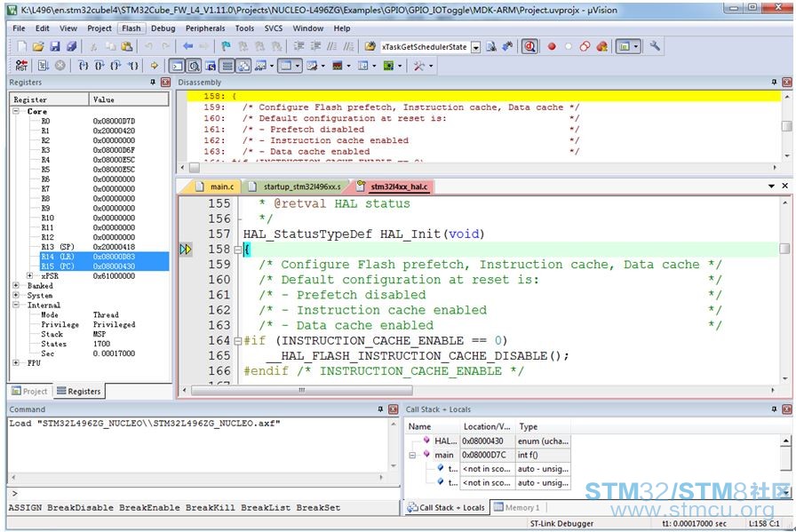Open the Debug menu

coord(163,28)
